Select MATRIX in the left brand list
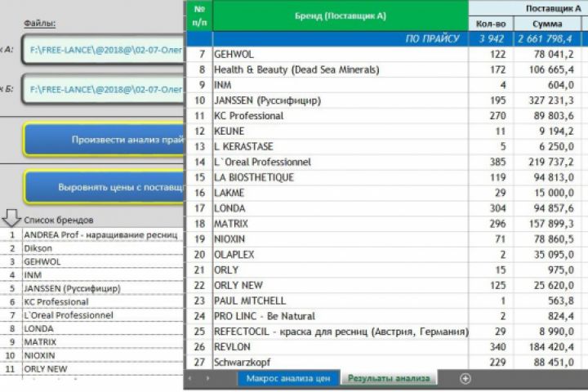 point(103,342)
